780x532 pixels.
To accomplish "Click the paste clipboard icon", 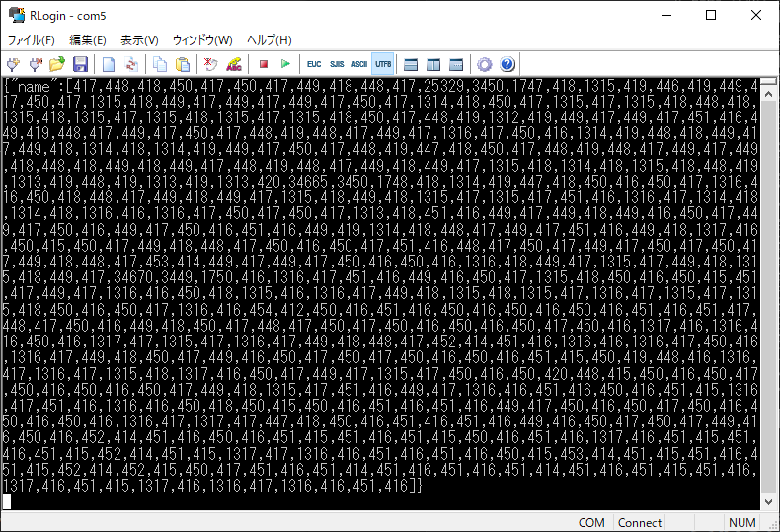I will 183,64.
